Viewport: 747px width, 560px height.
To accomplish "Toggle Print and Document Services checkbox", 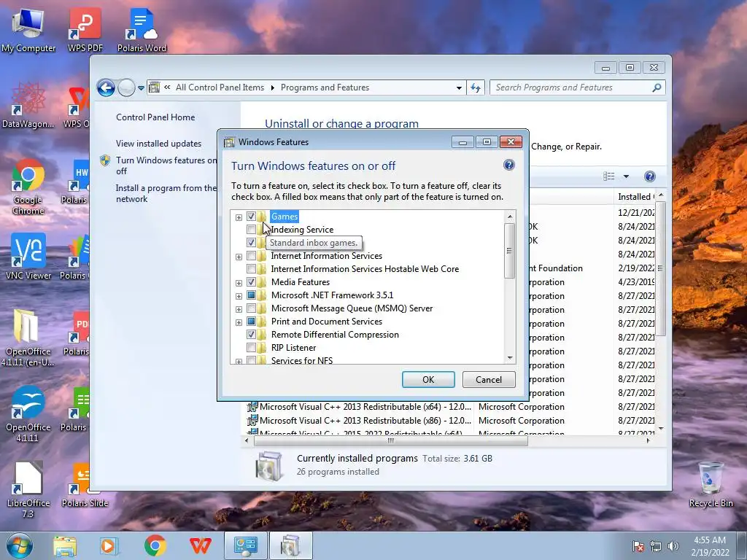I will pos(251,322).
